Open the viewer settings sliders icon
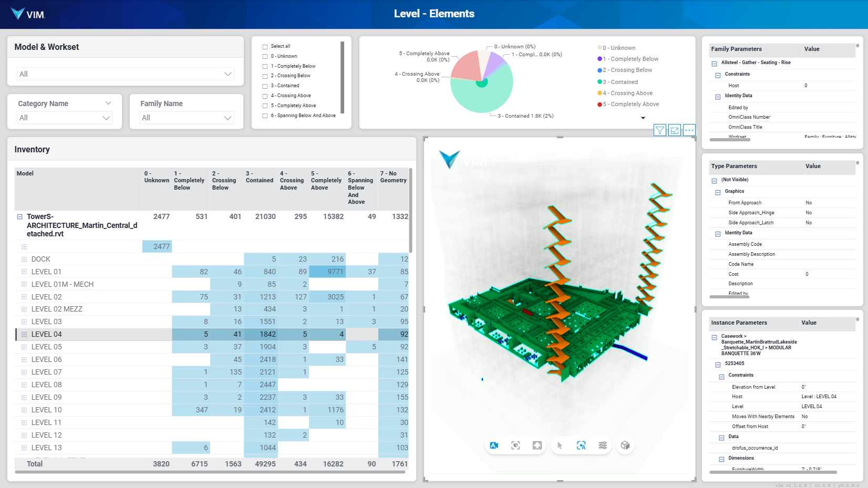 (x=603, y=445)
